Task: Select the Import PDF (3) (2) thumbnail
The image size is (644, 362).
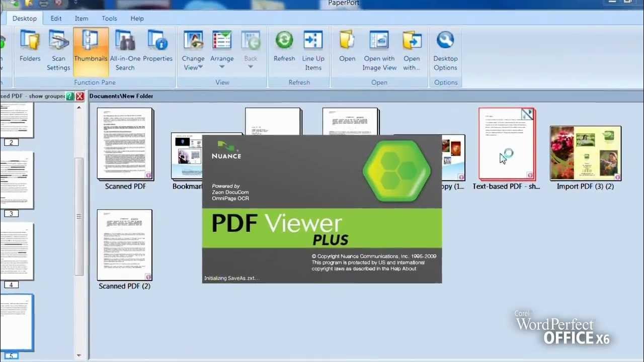Action: (x=586, y=153)
